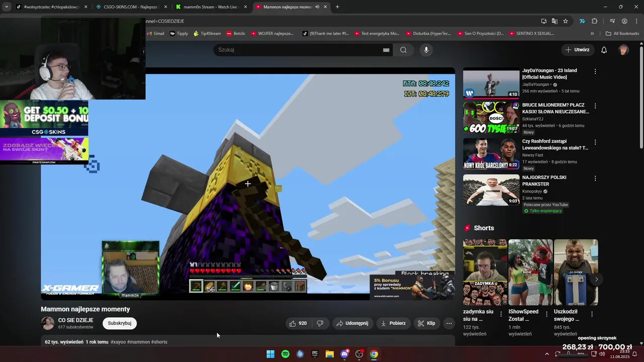This screenshot has height=362, width=644.
Task: Open zadymka short thumbnail
Action: tap(485, 272)
